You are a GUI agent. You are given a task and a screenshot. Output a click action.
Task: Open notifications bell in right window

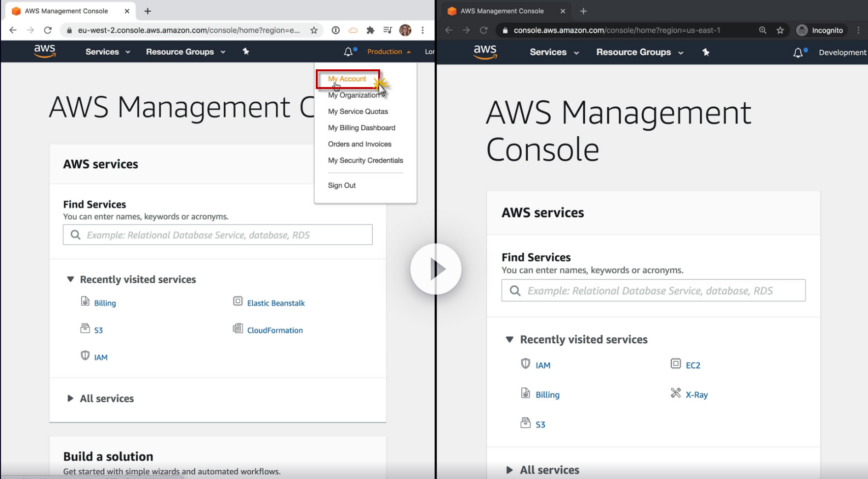click(798, 53)
